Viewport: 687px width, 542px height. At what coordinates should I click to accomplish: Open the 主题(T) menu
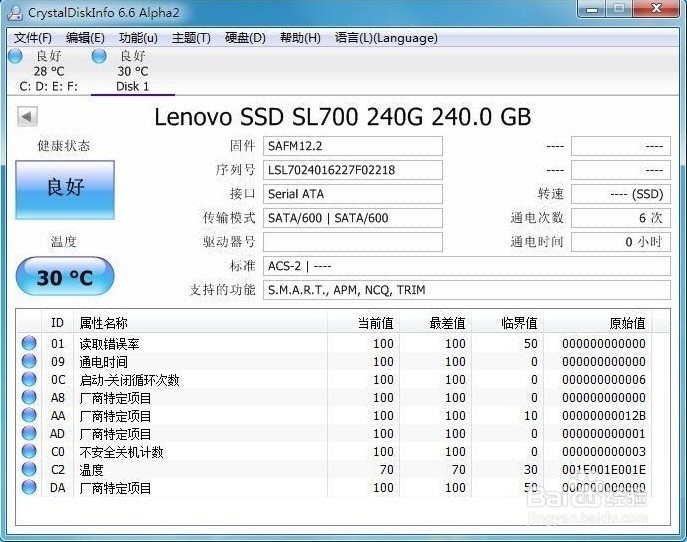191,38
